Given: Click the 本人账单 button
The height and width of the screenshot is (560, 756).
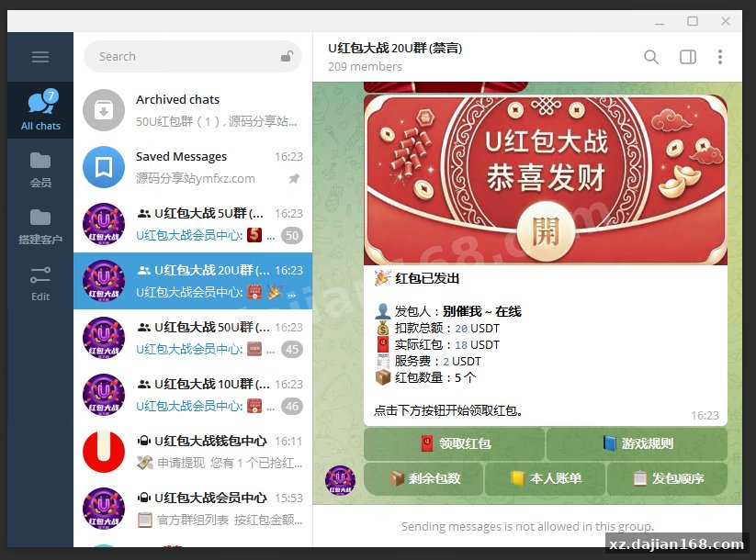Looking at the screenshot, I should (546, 478).
